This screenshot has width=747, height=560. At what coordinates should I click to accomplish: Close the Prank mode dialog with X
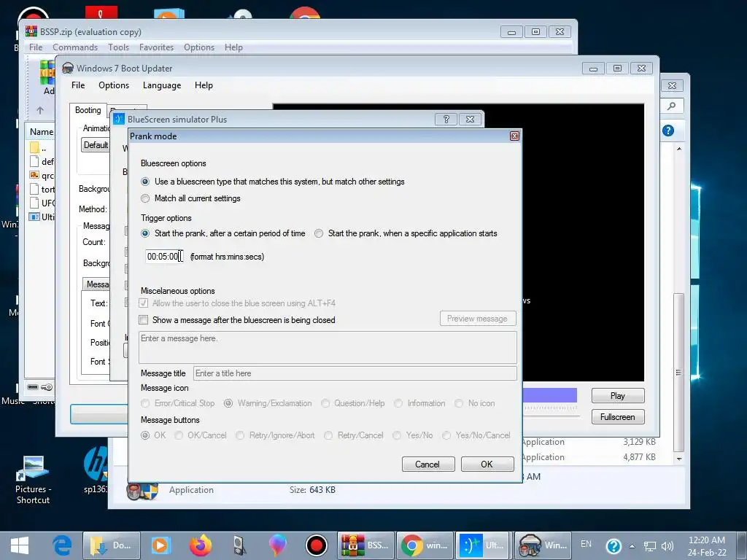pos(514,136)
